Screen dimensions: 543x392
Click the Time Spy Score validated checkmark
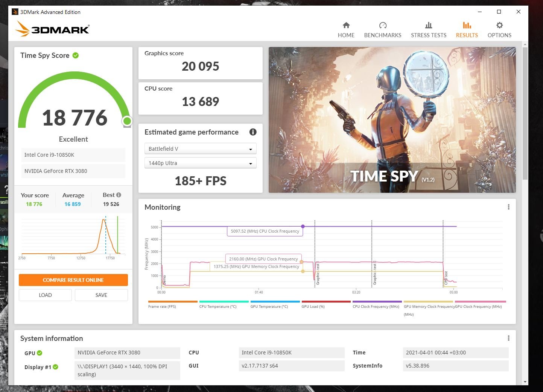point(76,55)
